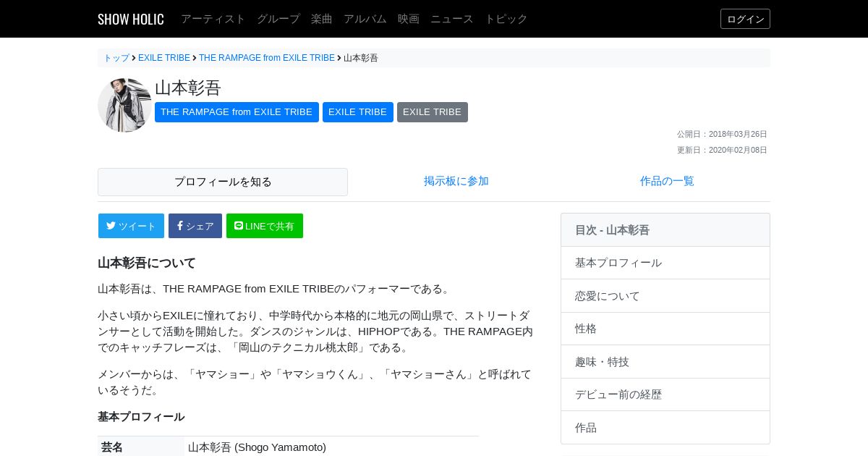868x456 pixels.
Task: Share via Facebook シェア button
Action: [x=195, y=226]
